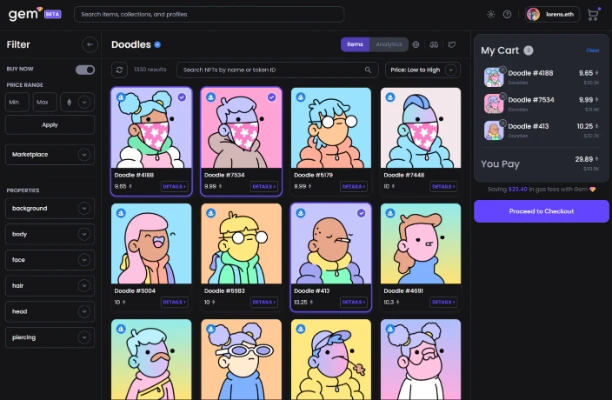The width and height of the screenshot is (612, 400).
Task: Open the Price: Low to High sort dropdown
Action: point(423,70)
